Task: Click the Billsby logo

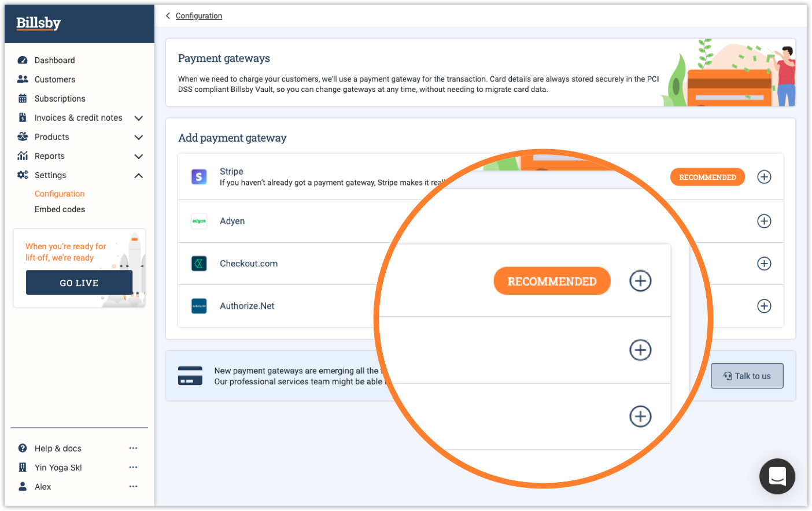Action: pos(38,23)
